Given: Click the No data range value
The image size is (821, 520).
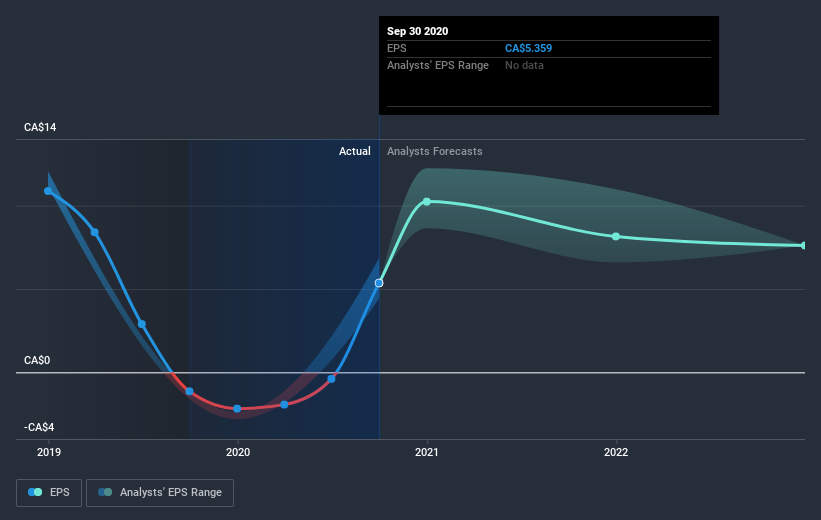Looking at the screenshot, I should pos(524,65).
